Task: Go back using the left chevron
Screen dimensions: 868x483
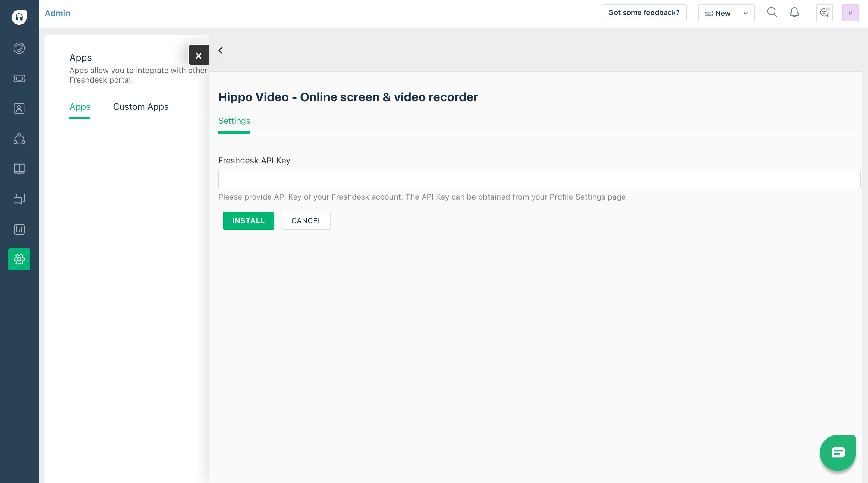Action: point(221,51)
